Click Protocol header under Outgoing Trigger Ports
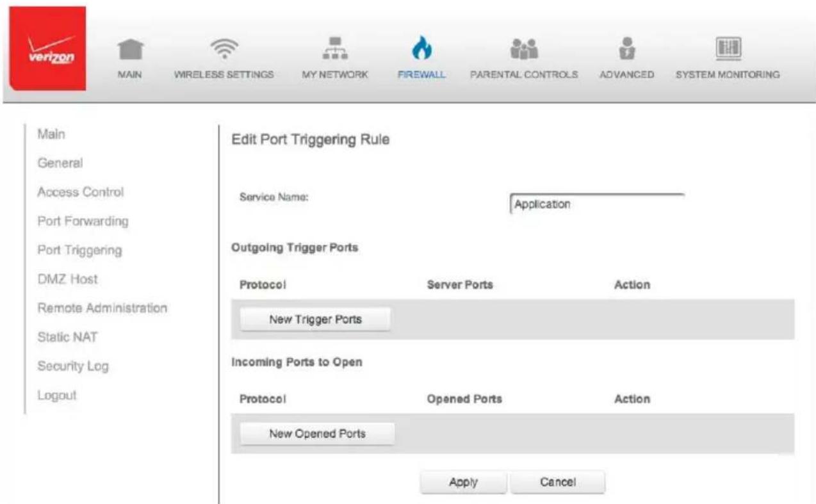Image resolution: width=816 pixels, height=504 pixels. coord(262,285)
